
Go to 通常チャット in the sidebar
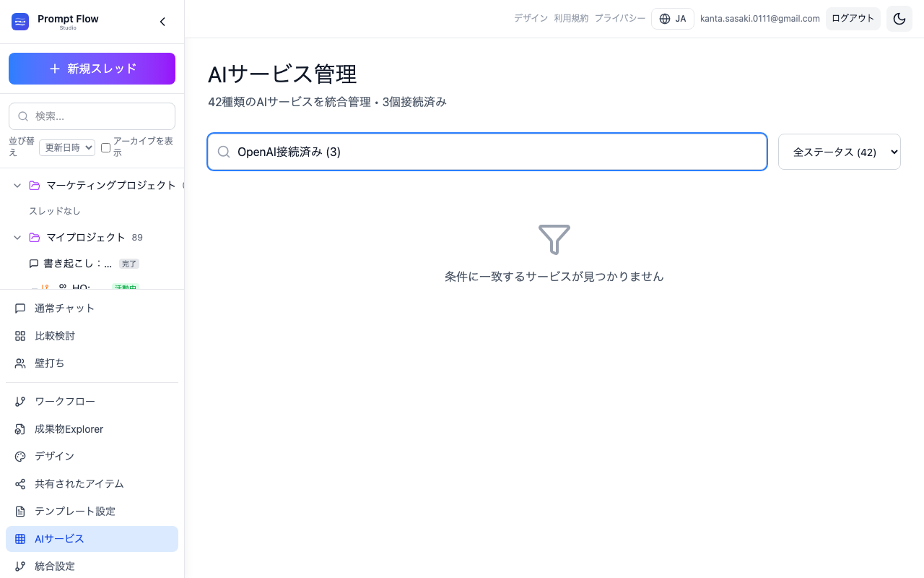[92, 309]
